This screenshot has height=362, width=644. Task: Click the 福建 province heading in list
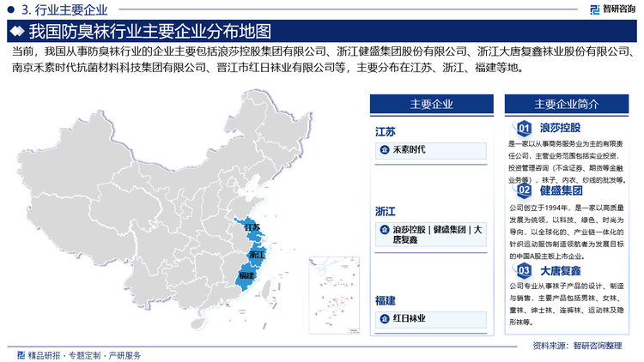pos(385,300)
